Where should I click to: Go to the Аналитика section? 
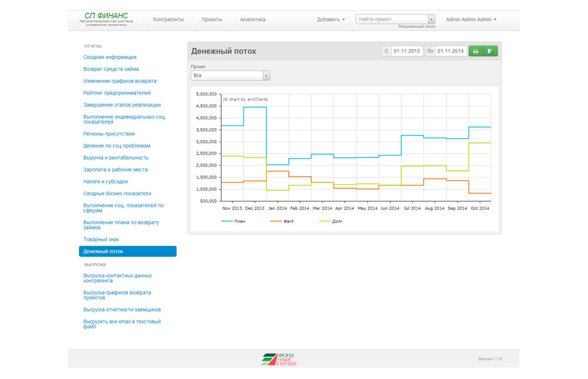(x=252, y=19)
